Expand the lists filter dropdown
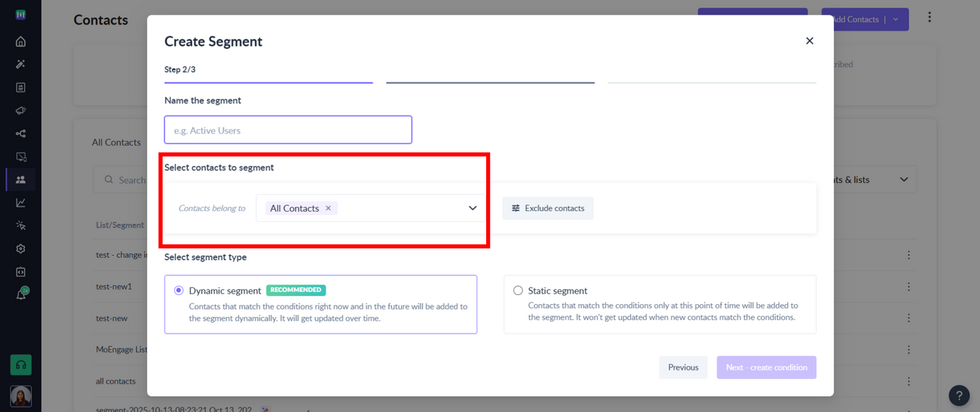 click(904, 180)
